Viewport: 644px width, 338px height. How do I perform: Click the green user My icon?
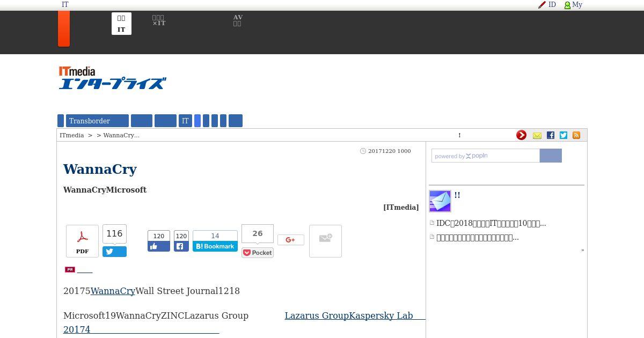click(567, 5)
